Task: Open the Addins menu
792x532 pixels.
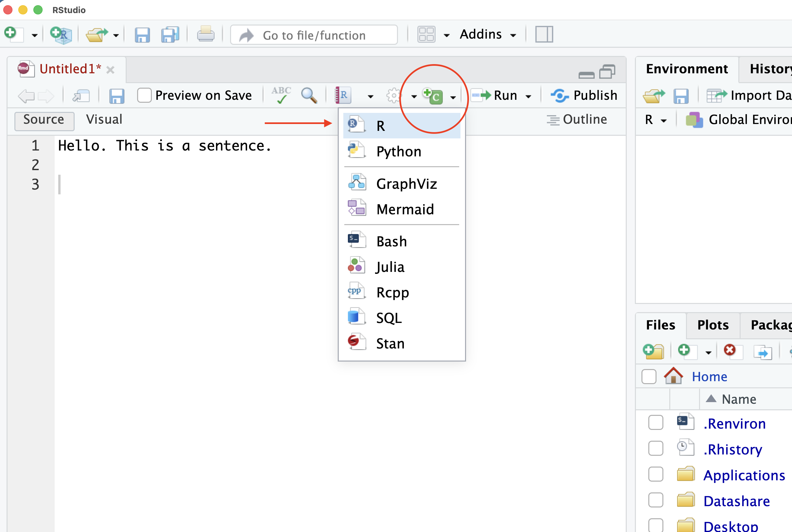Action: 488,34
